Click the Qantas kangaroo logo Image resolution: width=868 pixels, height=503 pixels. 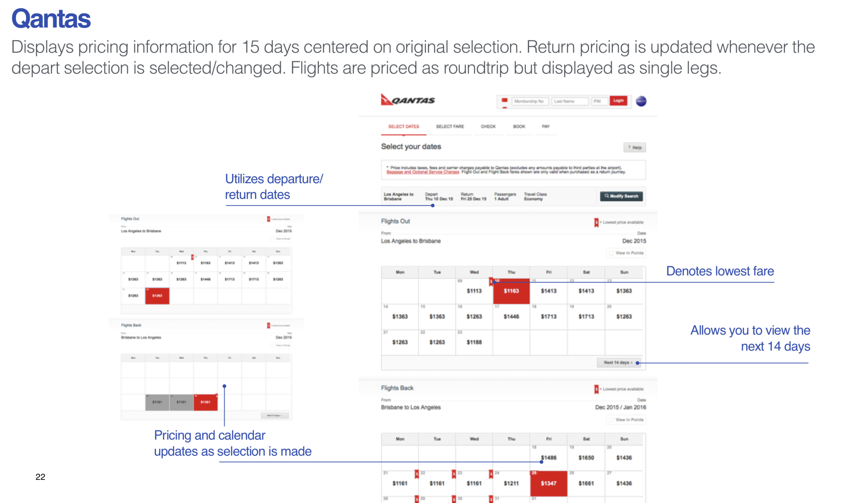[408, 99]
